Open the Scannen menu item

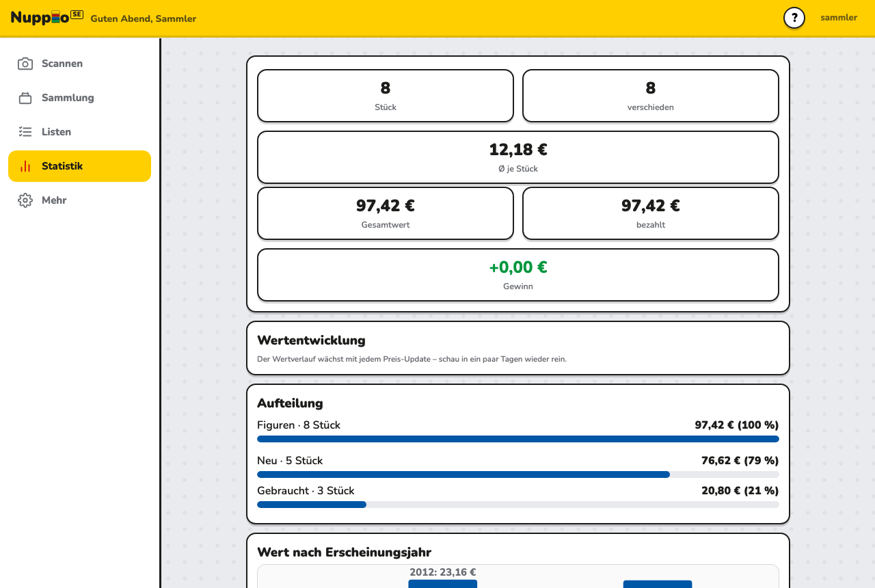(79, 64)
